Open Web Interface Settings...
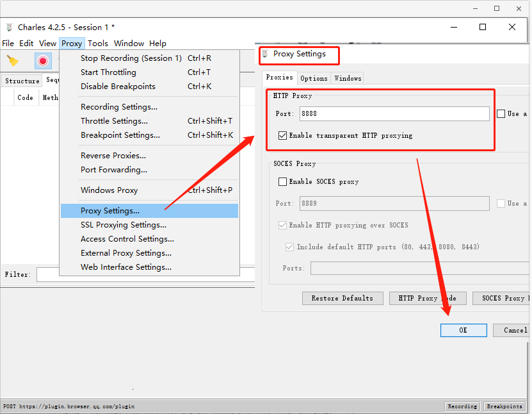Image resolution: width=532 pixels, height=414 pixels. tap(149, 267)
